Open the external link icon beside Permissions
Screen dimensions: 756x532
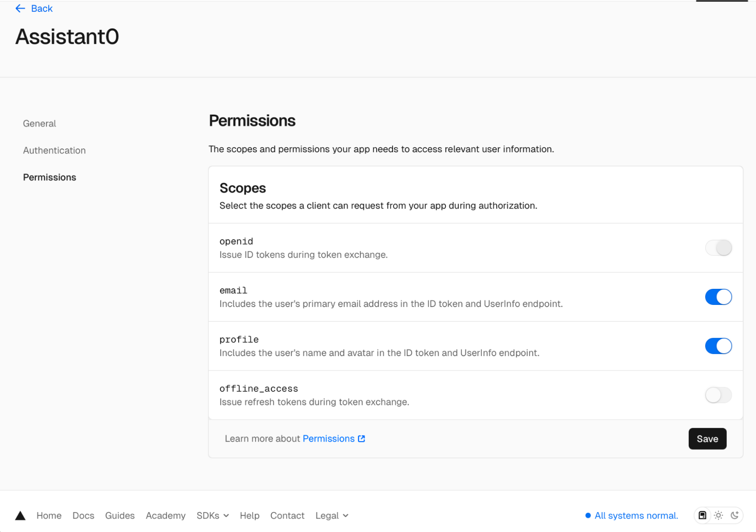click(x=361, y=439)
